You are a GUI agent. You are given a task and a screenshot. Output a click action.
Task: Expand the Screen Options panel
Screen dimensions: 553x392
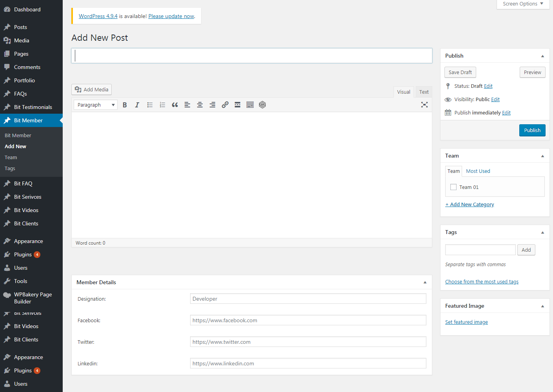tap(523, 4)
